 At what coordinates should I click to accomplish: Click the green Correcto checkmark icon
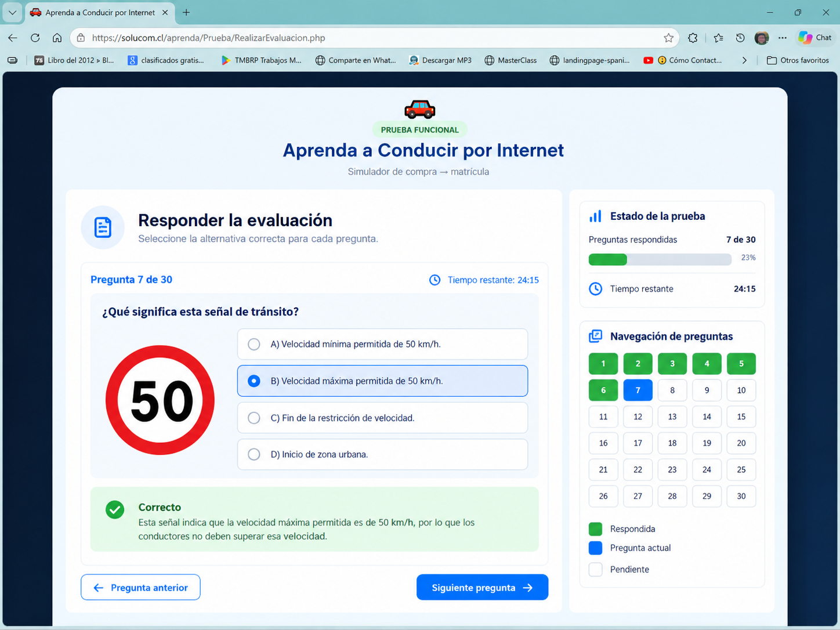click(x=115, y=510)
